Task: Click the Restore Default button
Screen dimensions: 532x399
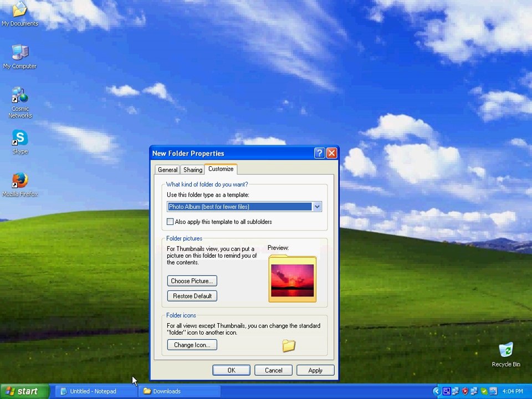Action: click(x=192, y=296)
